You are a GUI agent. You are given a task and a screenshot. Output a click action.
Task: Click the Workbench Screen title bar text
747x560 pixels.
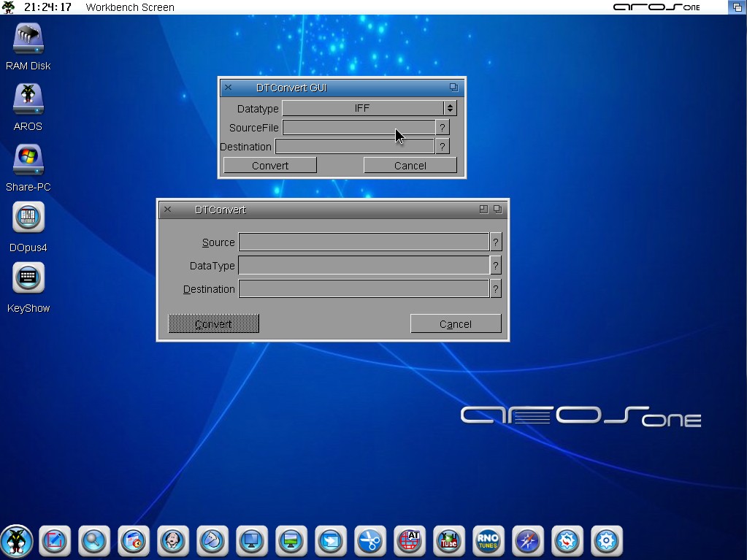130,7
